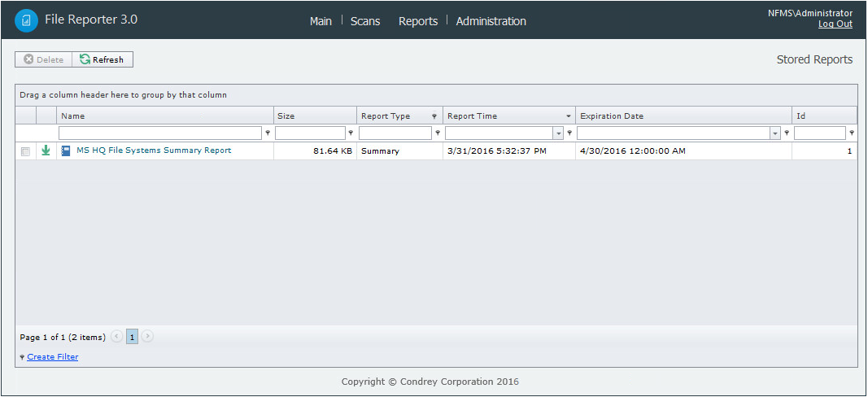The height and width of the screenshot is (397, 868).
Task: Select page number 1 button
Action: tap(132, 336)
